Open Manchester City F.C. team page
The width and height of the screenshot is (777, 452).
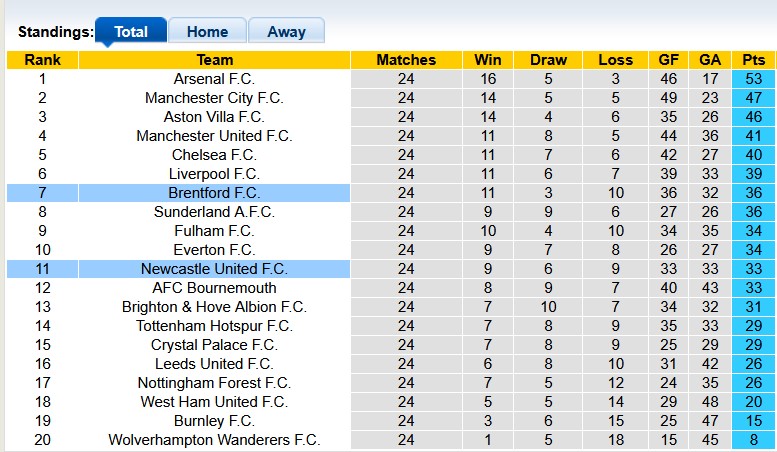214,98
